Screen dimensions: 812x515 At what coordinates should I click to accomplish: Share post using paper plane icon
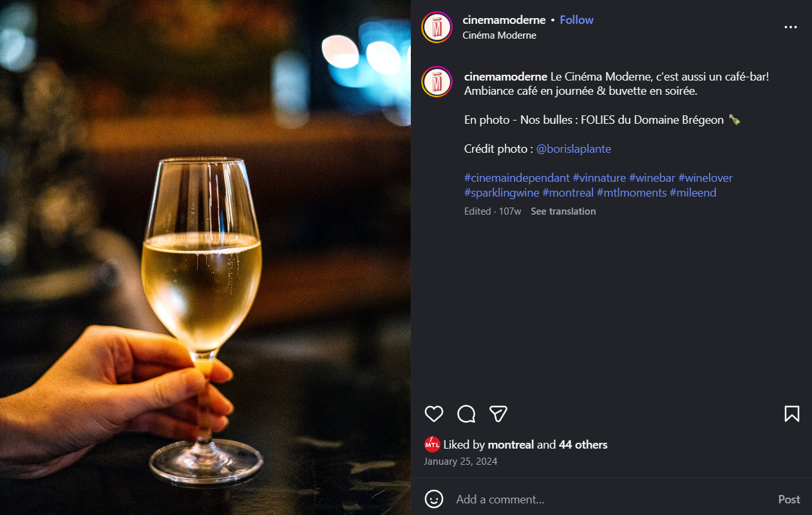coord(498,414)
